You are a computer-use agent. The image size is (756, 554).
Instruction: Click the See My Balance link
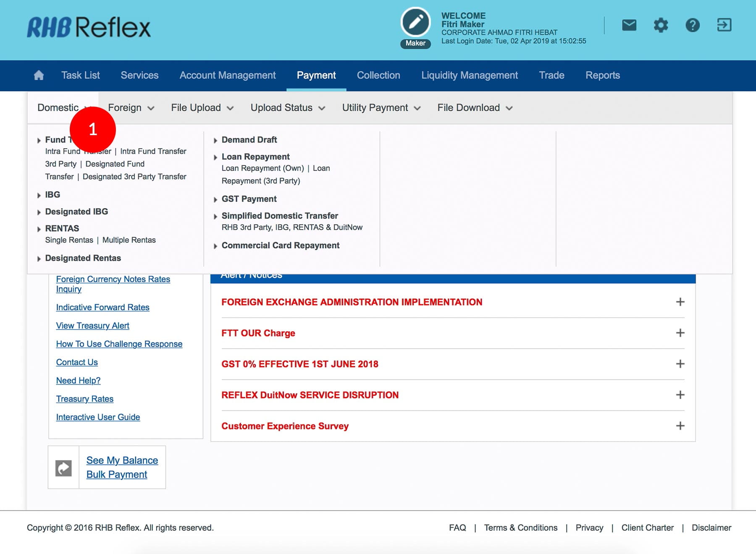(x=122, y=460)
